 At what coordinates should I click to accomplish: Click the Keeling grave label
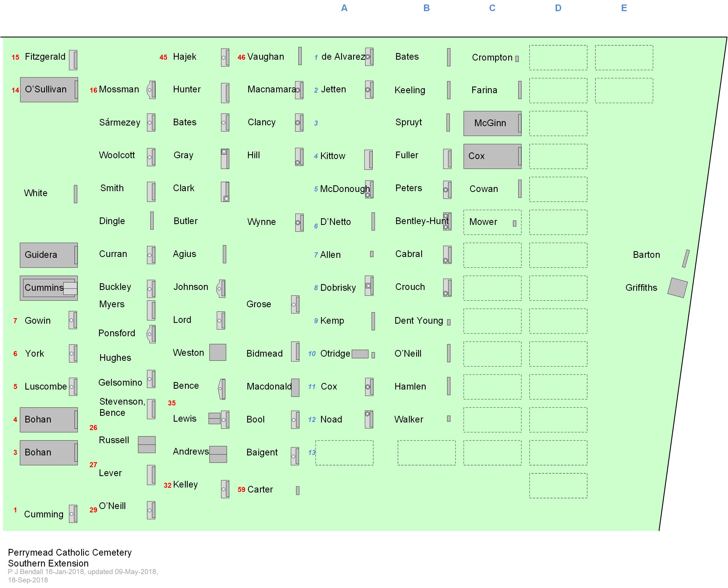pyautogui.click(x=410, y=90)
